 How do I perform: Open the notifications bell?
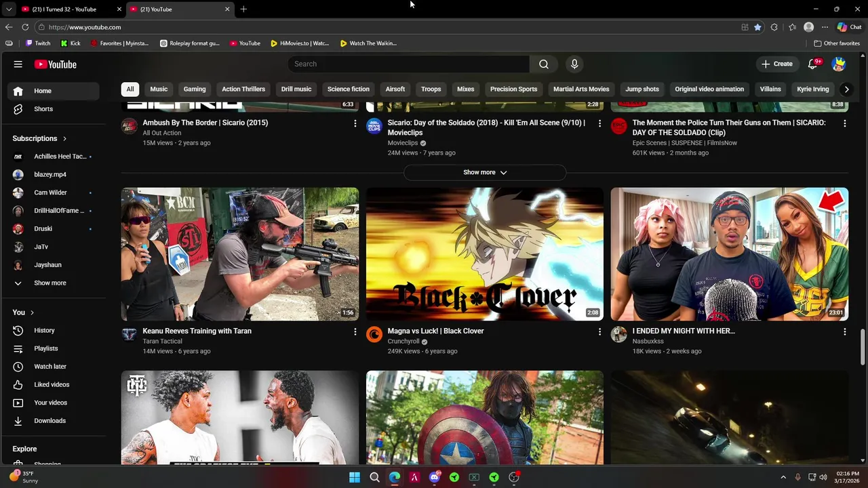pos(813,64)
